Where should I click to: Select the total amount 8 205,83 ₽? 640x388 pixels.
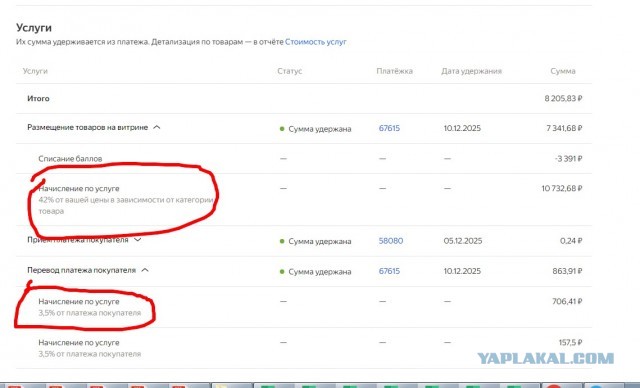[x=563, y=98]
